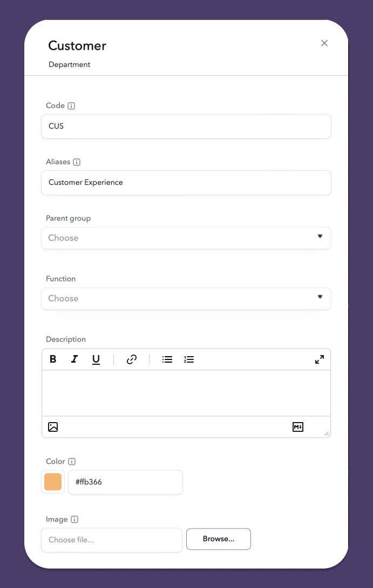Open the Function dropdown
Viewport: 373px width, 588px height.
pos(186,298)
